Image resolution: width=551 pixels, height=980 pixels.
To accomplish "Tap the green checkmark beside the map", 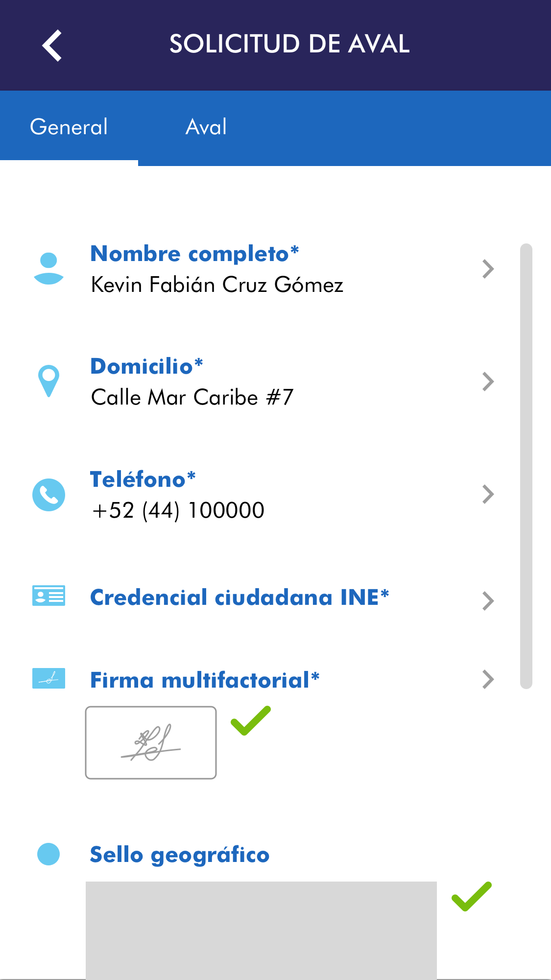I will (471, 896).
